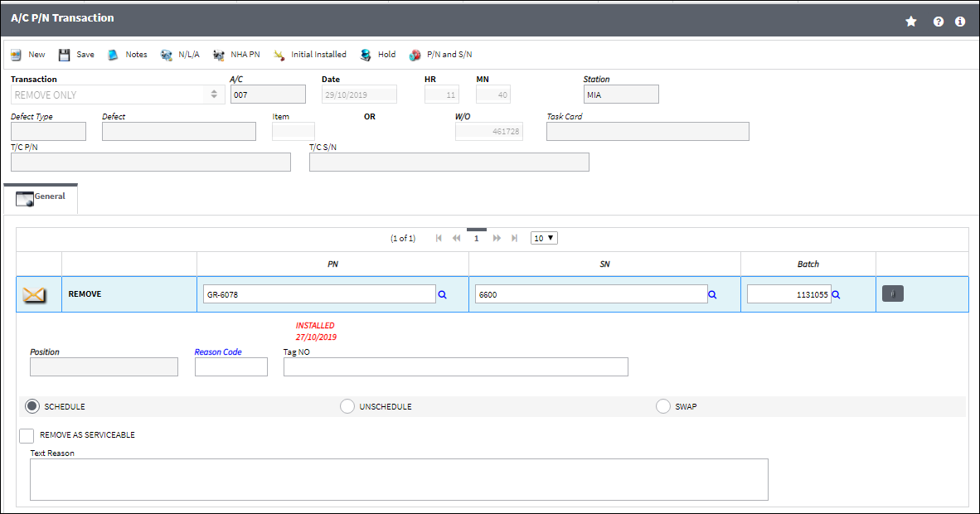Click the N/L/A button label

tap(189, 55)
